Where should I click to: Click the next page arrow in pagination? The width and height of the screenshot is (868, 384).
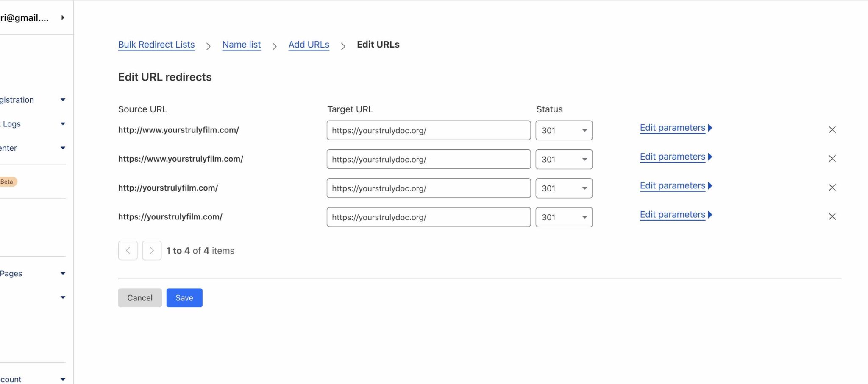click(x=152, y=250)
